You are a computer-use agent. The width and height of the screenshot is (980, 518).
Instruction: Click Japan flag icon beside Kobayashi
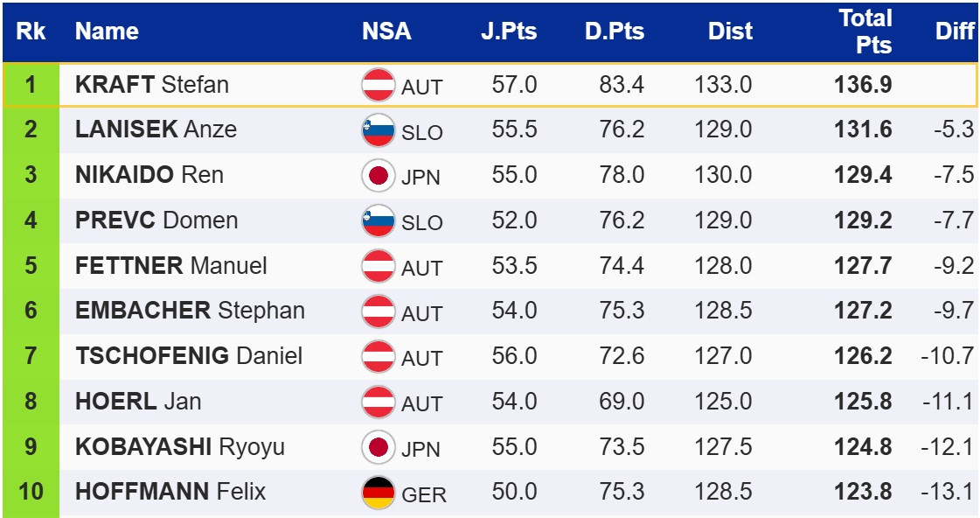tap(378, 447)
